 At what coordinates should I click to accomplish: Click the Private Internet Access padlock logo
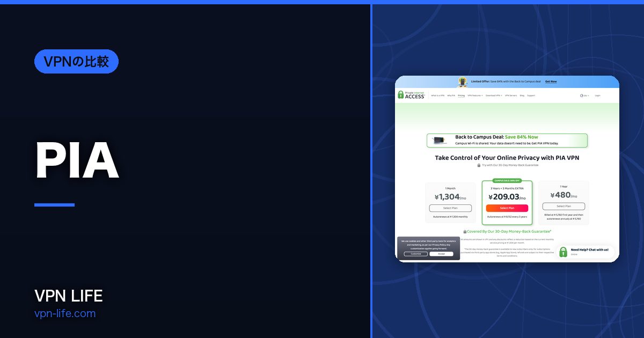coord(400,95)
